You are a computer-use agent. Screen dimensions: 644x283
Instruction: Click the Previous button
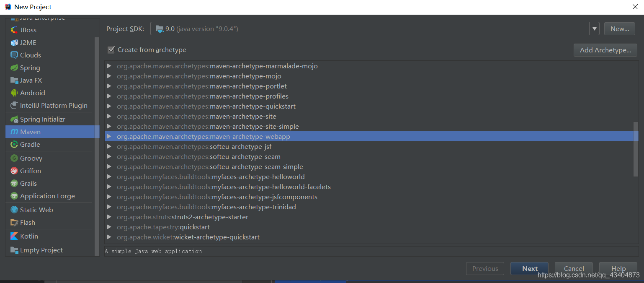coord(485,268)
